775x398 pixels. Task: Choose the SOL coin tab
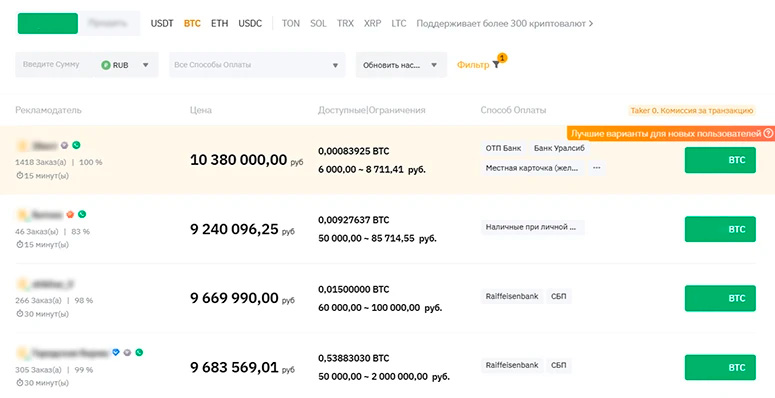coord(318,23)
